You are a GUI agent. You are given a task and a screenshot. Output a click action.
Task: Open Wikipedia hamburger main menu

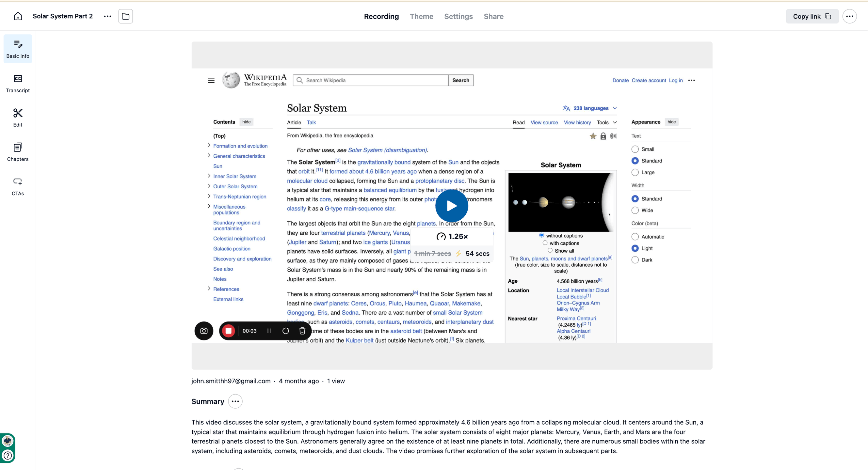pos(211,80)
